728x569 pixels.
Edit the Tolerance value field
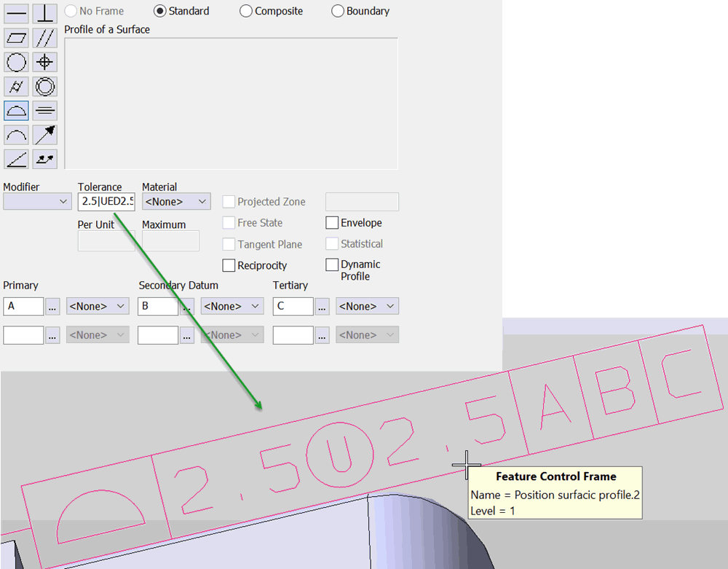[106, 201]
